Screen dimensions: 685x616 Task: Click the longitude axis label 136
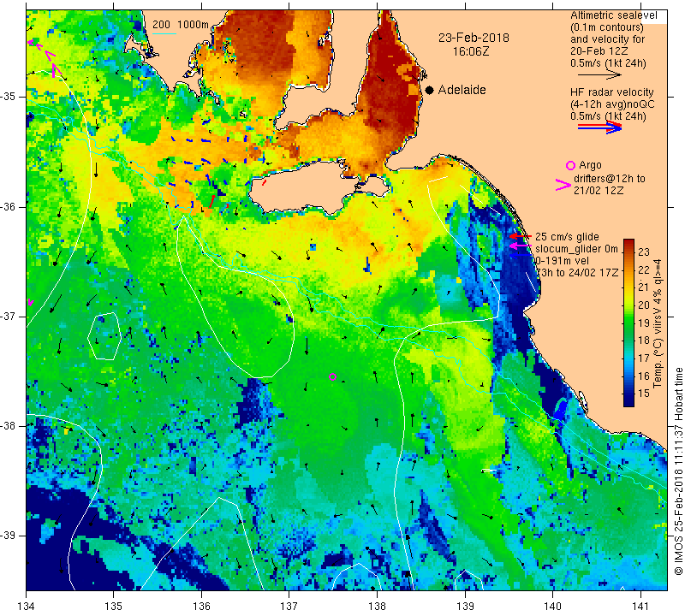coord(201,607)
